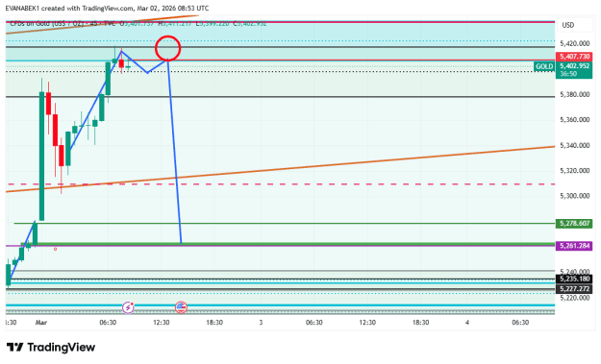Select the black 5,227.272 level label
The image size is (601, 364).
pyautogui.click(x=574, y=288)
